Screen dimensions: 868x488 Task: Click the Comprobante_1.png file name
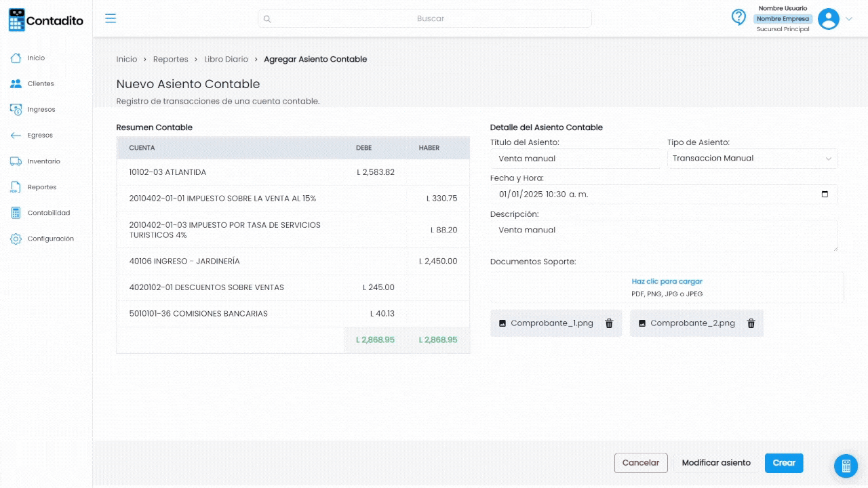click(552, 323)
